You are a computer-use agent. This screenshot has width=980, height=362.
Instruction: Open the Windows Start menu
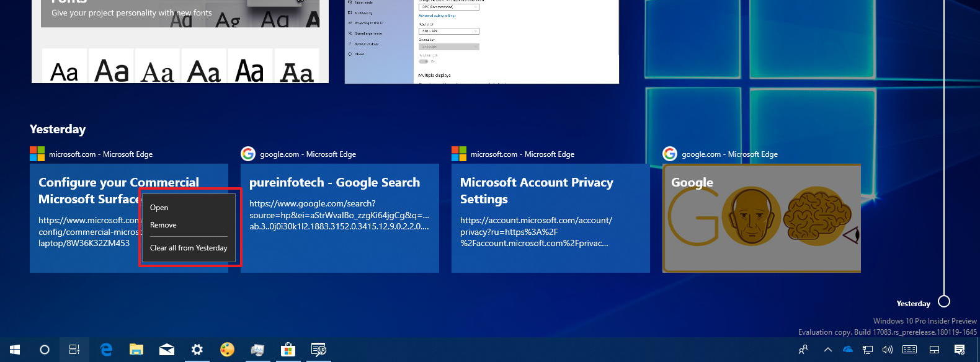[x=15, y=350]
